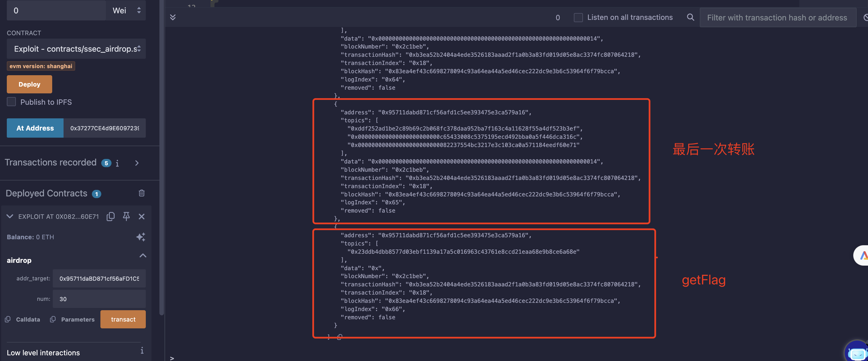Collapse the airdrop function parameters
The image size is (868, 361).
143,255
